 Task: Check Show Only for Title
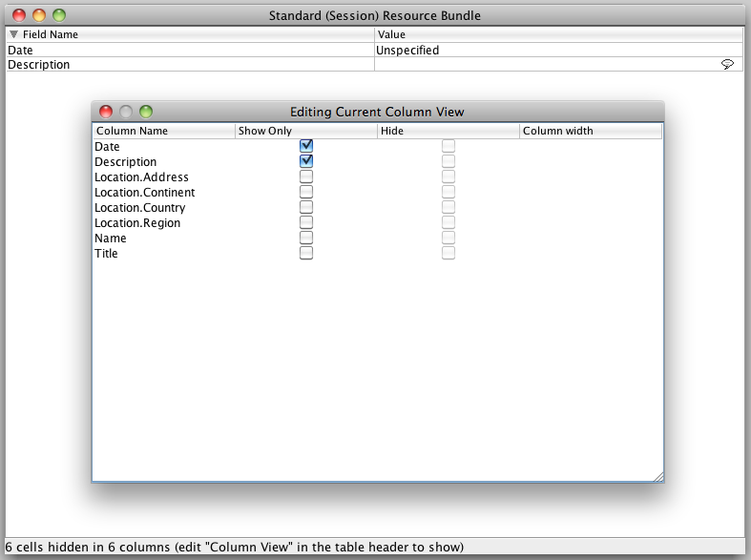[306, 253]
